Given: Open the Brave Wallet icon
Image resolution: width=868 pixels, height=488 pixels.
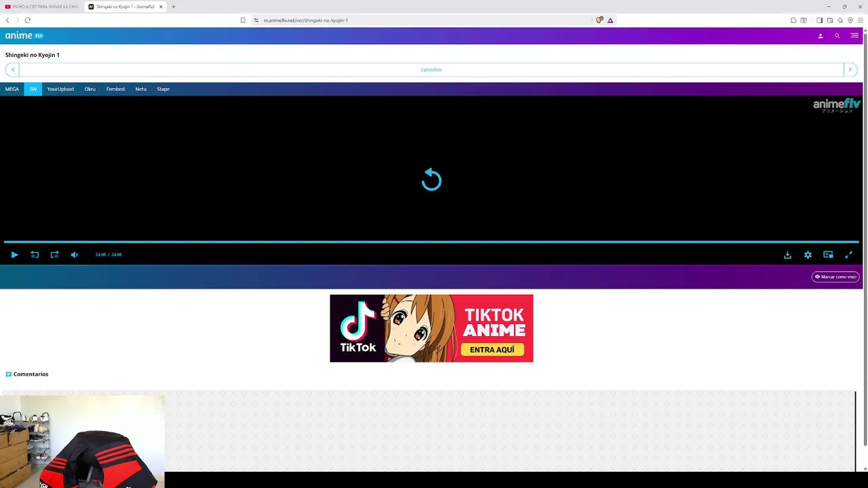Looking at the screenshot, I should (829, 20).
